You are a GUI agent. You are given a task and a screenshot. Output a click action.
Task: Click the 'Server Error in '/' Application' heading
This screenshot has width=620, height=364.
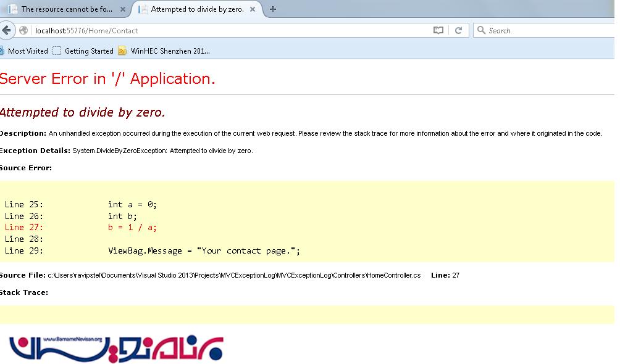click(107, 79)
